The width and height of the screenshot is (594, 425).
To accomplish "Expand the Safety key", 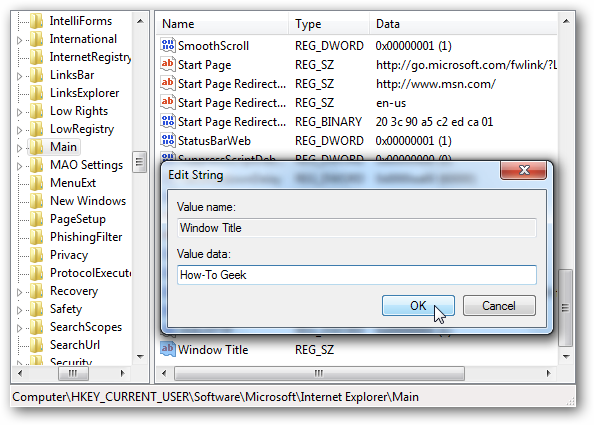I will tap(20, 310).
